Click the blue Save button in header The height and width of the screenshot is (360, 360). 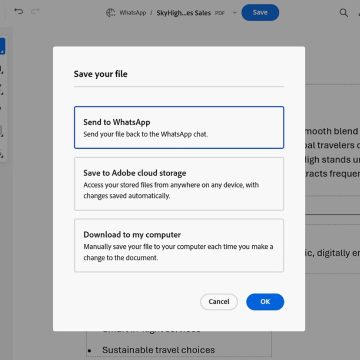click(260, 13)
